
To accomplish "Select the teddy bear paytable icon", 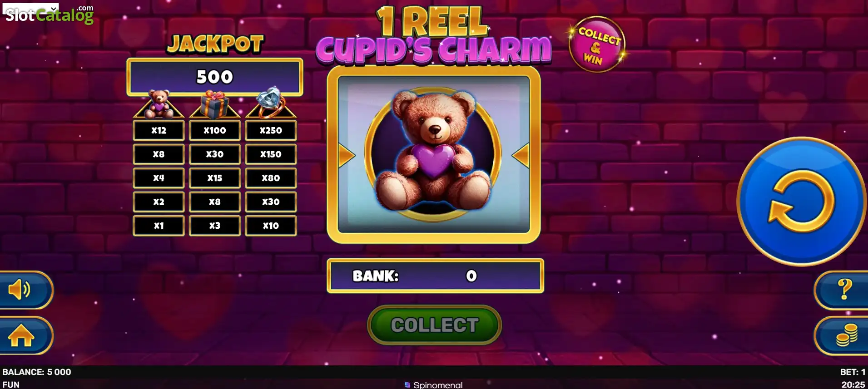I will pyautogui.click(x=159, y=104).
